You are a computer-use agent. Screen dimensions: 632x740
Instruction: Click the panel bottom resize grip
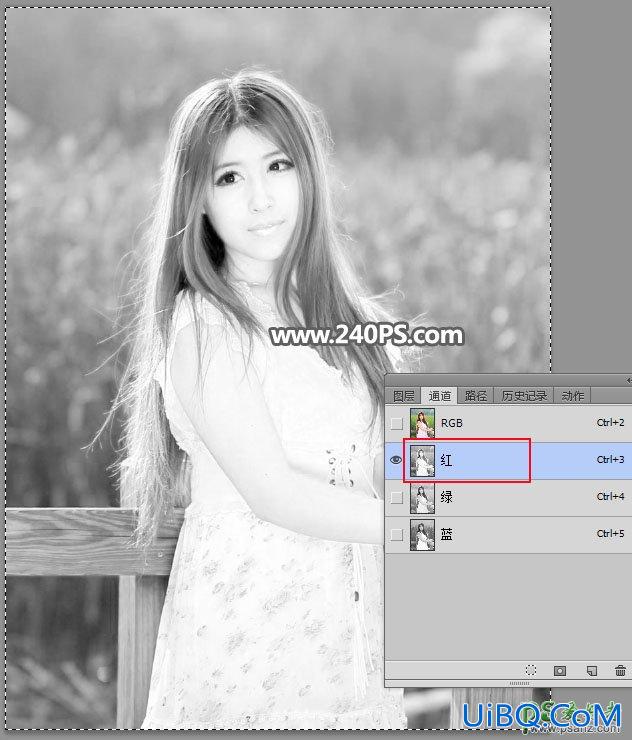click(x=519, y=683)
